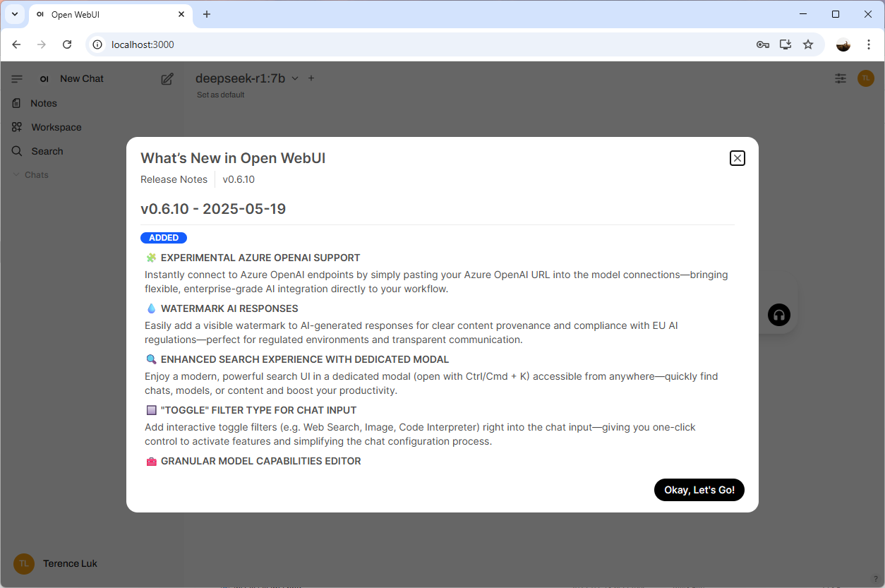The width and height of the screenshot is (885, 588).
Task: Click the browser address bar
Action: (x=423, y=44)
